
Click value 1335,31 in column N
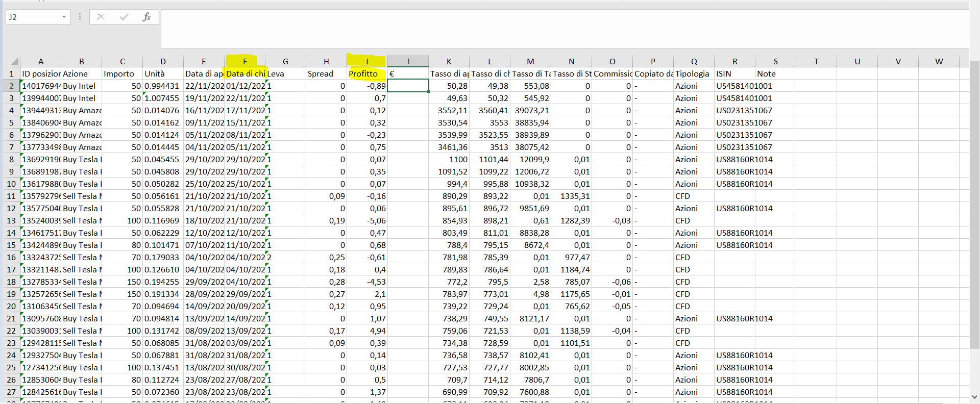click(x=572, y=196)
